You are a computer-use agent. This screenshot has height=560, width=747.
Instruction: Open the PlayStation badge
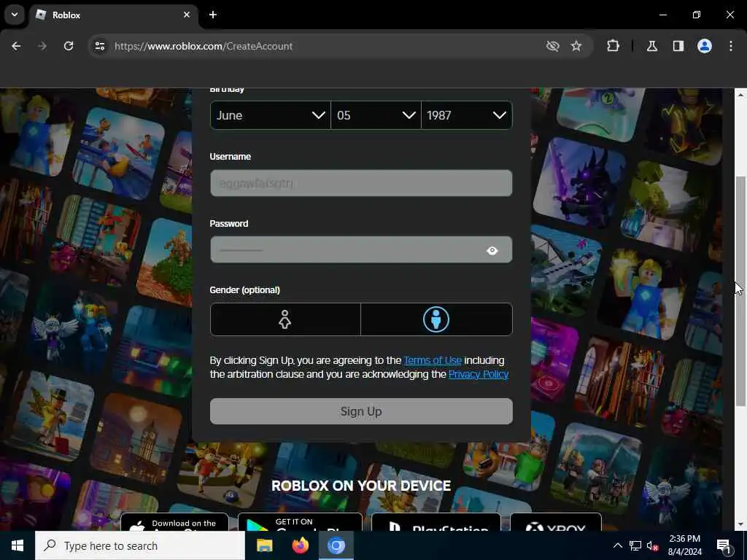click(x=436, y=522)
